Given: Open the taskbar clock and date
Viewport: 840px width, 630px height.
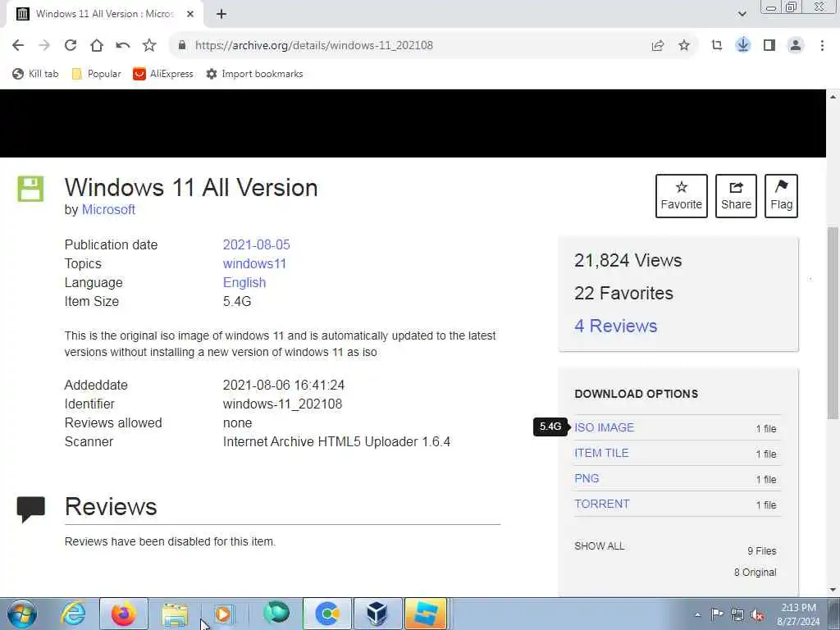Looking at the screenshot, I should point(798,614).
